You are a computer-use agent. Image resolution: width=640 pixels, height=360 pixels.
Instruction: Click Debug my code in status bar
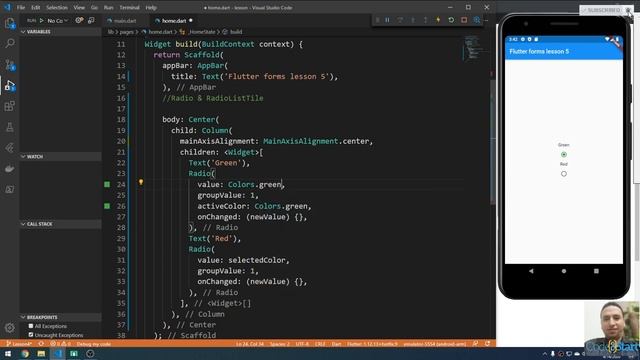(x=93, y=344)
